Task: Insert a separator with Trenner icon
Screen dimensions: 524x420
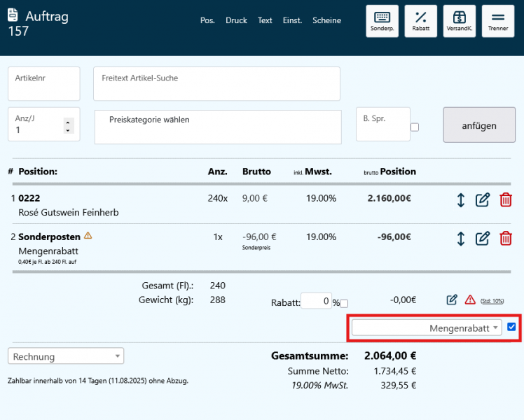Action: (x=498, y=21)
